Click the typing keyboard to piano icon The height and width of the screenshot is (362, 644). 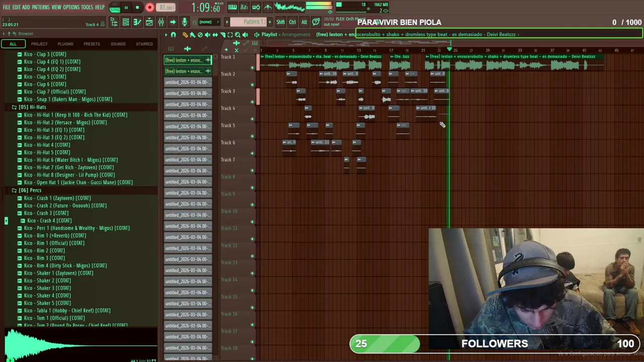[x=232, y=7]
